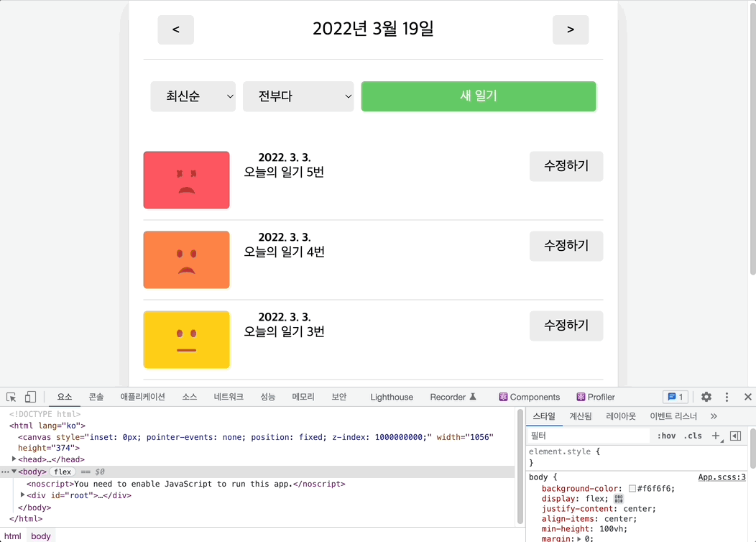The image size is (756, 542).
Task: Toggle the .cls element classes panel
Action: (693, 436)
